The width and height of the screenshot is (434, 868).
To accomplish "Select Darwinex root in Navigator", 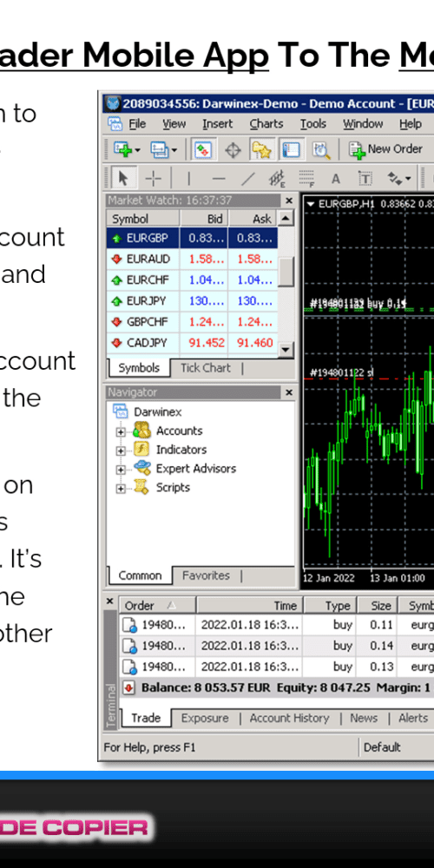I will (158, 411).
